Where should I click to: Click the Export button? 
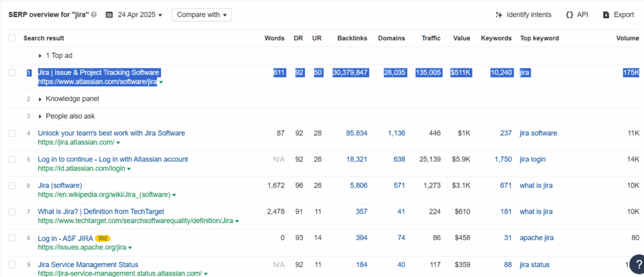[x=619, y=15]
